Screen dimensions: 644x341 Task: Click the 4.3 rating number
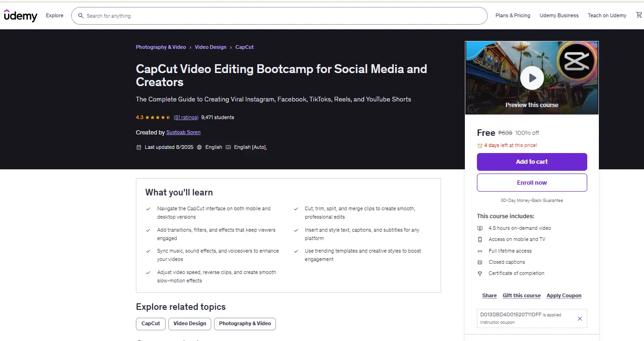(x=140, y=117)
